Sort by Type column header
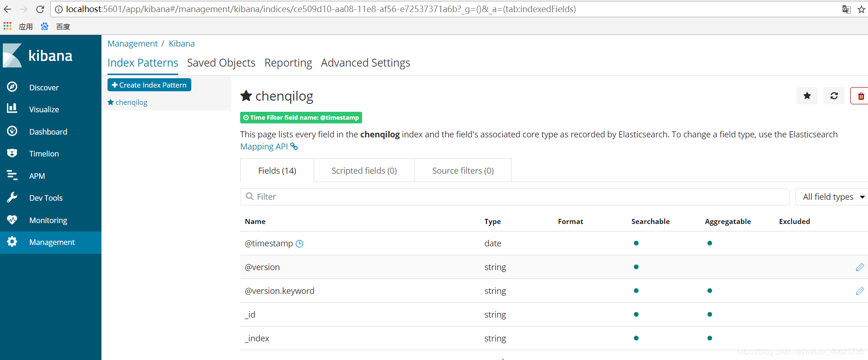The image size is (868, 360). point(492,222)
